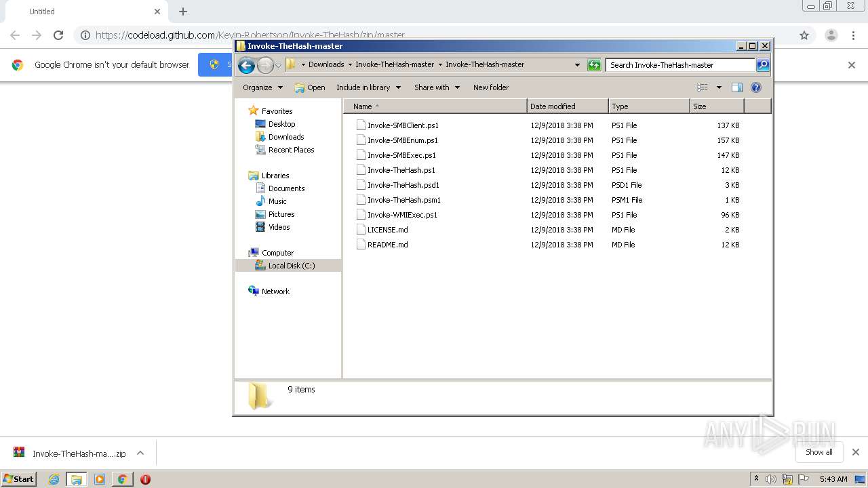Sort by Date modified column

(568, 106)
